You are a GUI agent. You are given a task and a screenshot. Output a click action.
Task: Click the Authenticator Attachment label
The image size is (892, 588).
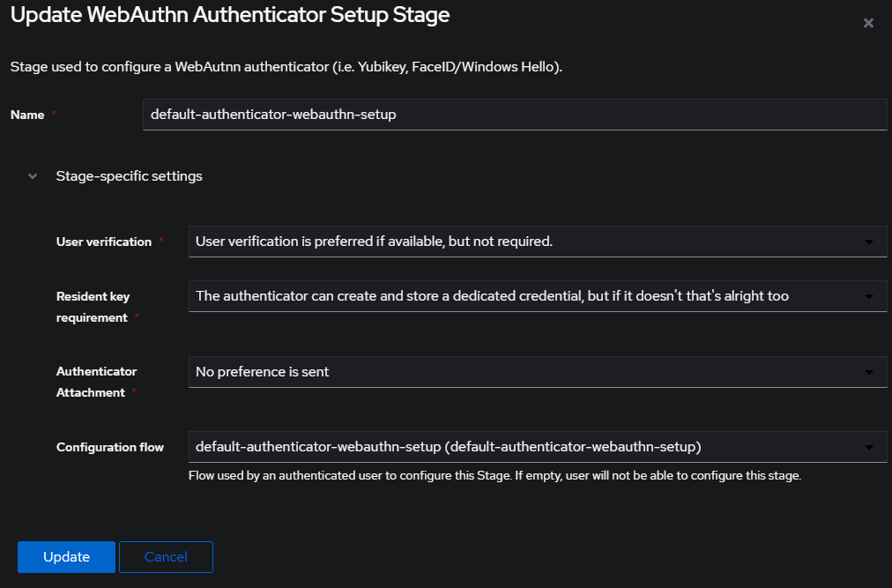(x=97, y=382)
